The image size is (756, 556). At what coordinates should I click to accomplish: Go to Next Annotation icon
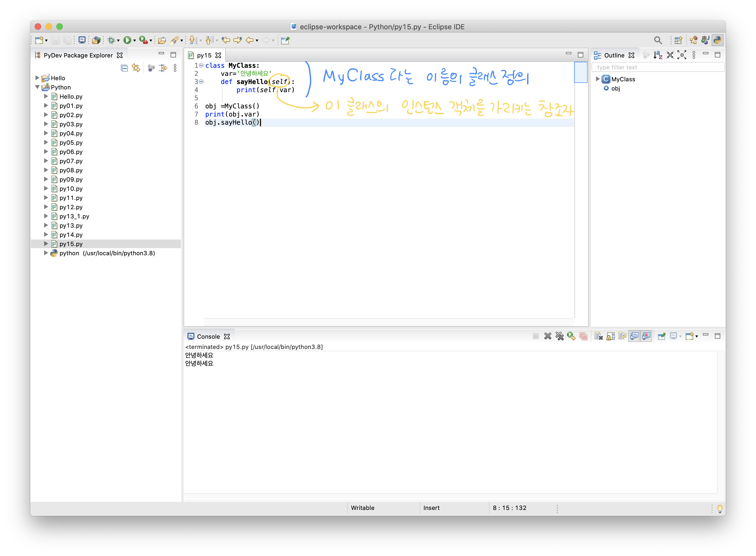[x=193, y=40]
